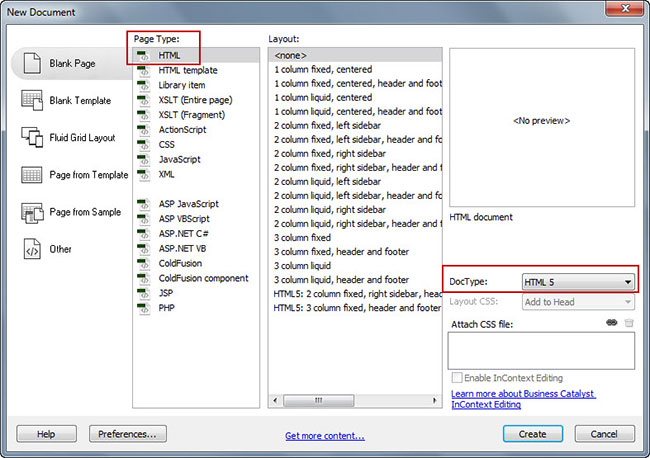Screen dimensions: 650x458
Task: Click the HTML template file icon
Action: pos(143,70)
